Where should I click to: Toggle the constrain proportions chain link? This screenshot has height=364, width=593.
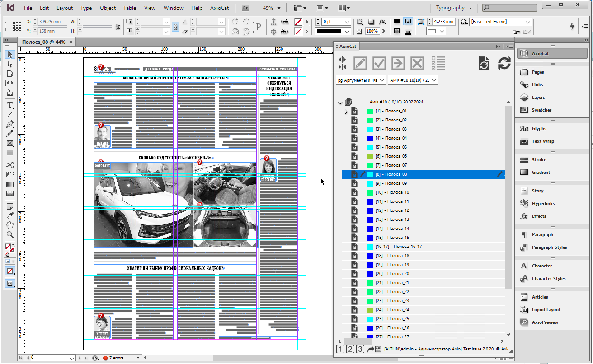click(175, 27)
